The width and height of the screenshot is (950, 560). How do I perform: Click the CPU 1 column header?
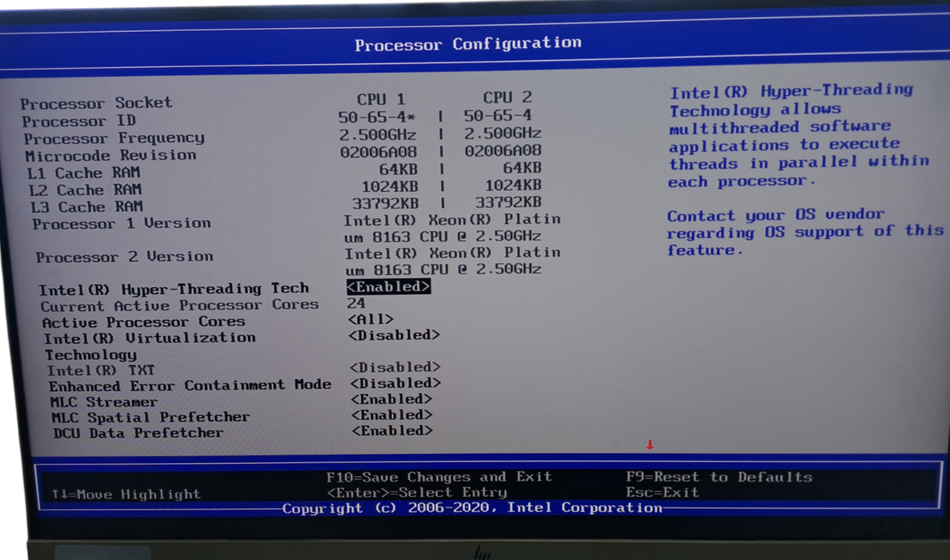click(x=380, y=98)
